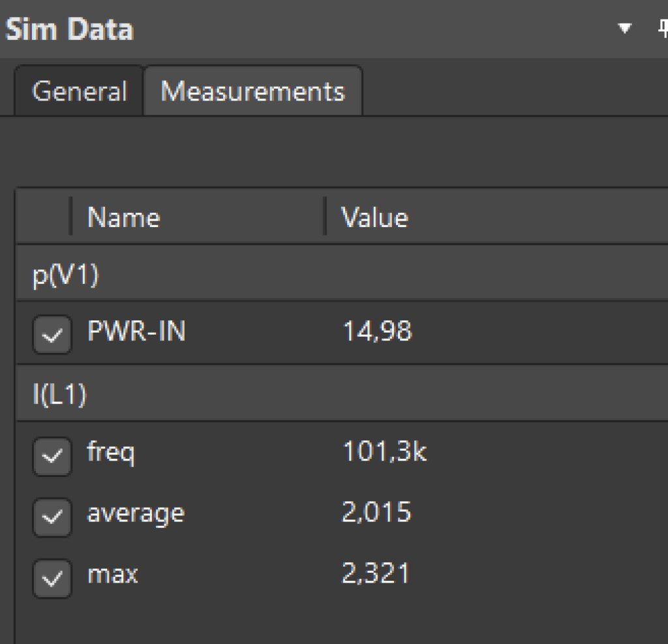Viewport: 668px width, 644px height.
Task: Click the Sim Data panel title
Action: (69, 30)
